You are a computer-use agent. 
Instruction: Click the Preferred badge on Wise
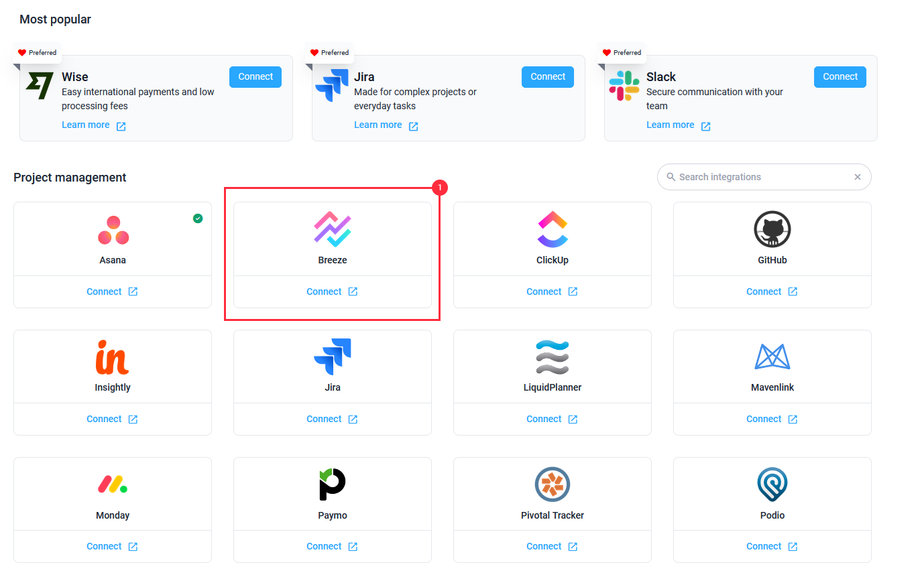click(x=38, y=52)
